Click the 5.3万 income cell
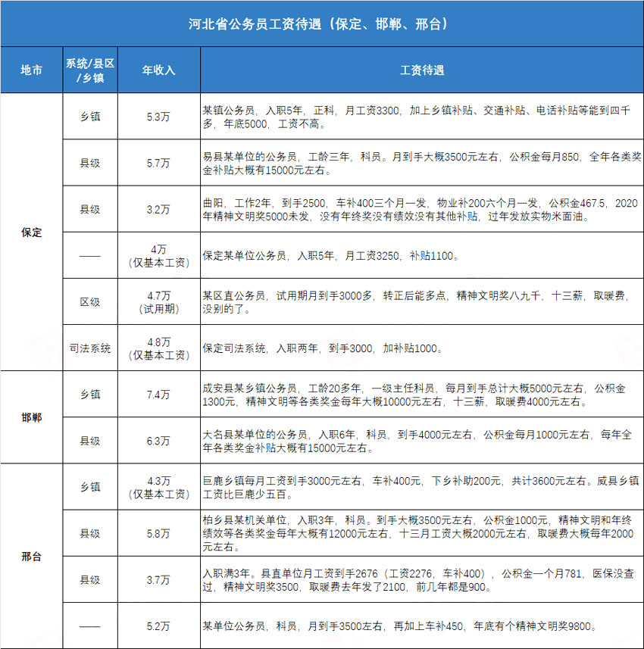 coord(159,117)
